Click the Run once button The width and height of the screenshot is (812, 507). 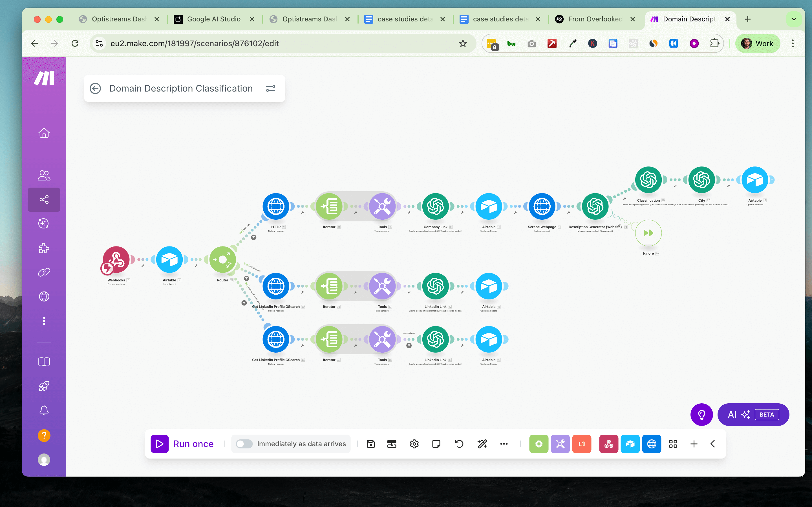(182, 444)
